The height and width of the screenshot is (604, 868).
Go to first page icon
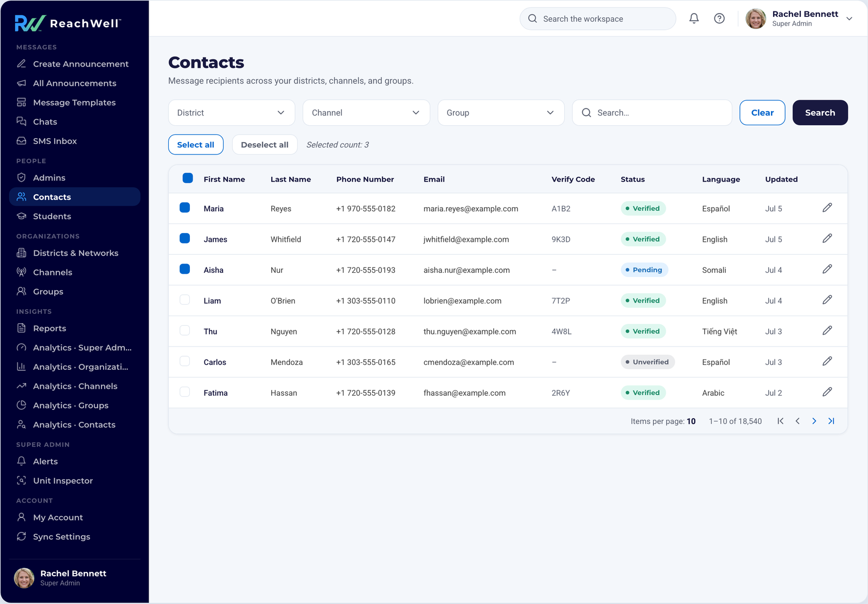point(781,421)
